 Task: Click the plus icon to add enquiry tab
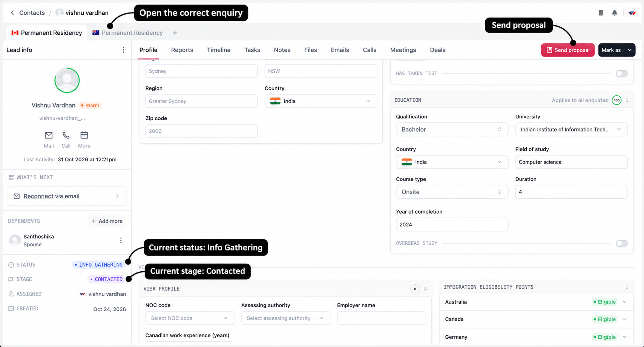175,33
